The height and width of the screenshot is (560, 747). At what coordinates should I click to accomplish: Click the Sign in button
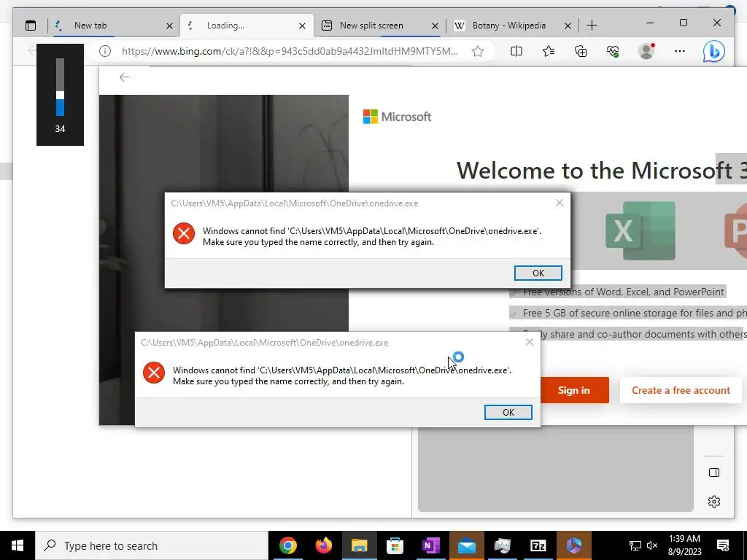coord(574,390)
